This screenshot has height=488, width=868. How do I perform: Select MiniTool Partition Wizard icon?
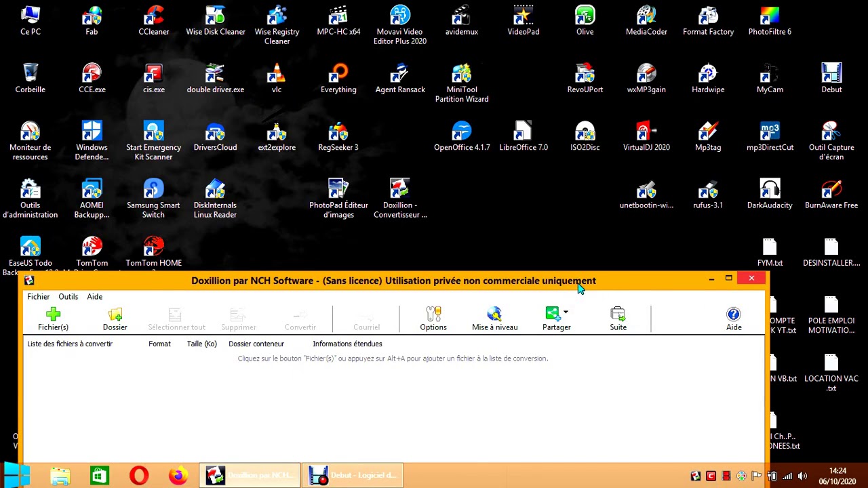[x=462, y=83]
